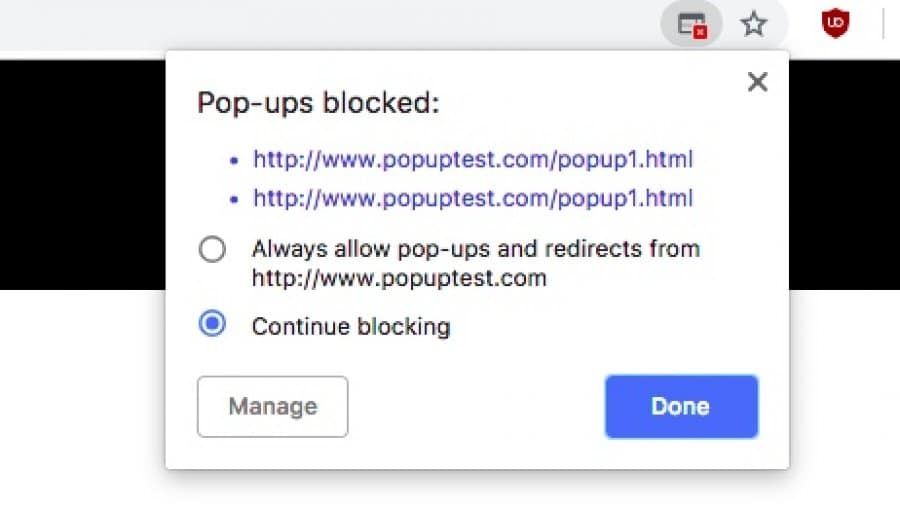Image resolution: width=900 pixels, height=506 pixels.
Task: Click the bullet beside the first blocked link
Action: tap(234, 160)
